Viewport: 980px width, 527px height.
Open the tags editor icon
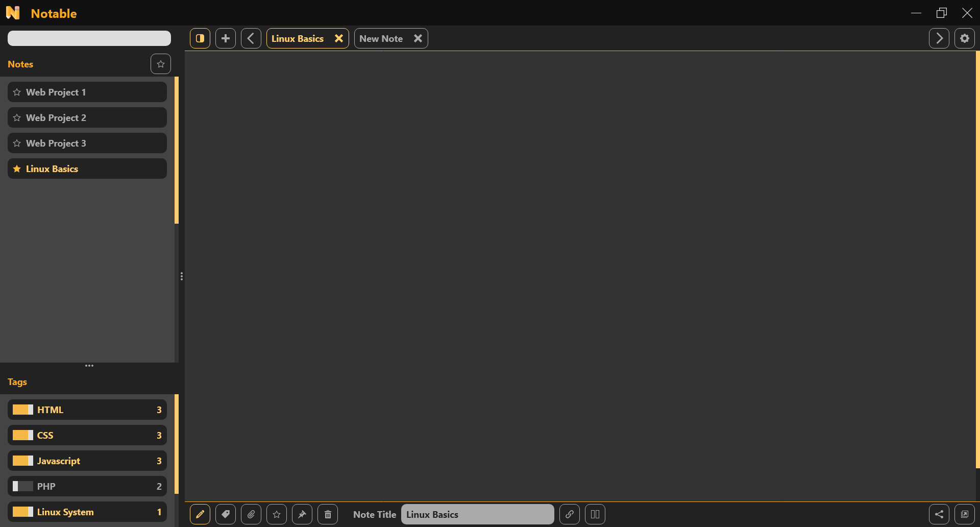tap(226, 514)
